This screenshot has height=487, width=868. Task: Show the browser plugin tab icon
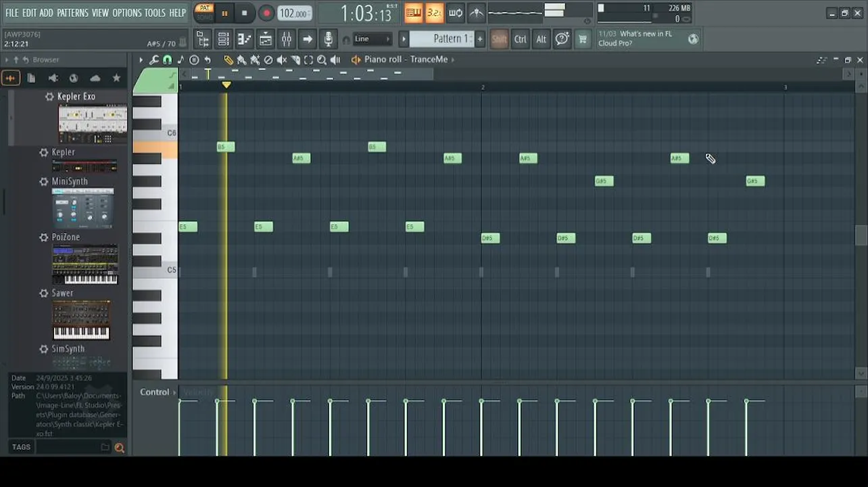[x=53, y=78]
